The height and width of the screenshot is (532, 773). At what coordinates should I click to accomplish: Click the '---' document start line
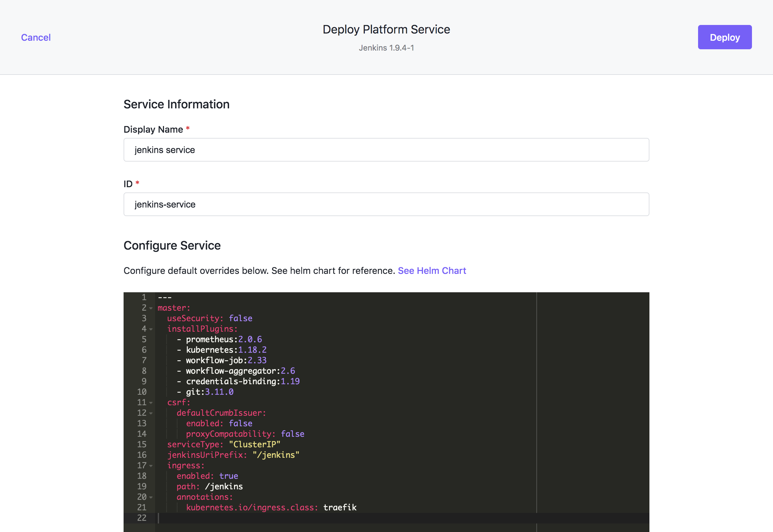coord(164,297)
